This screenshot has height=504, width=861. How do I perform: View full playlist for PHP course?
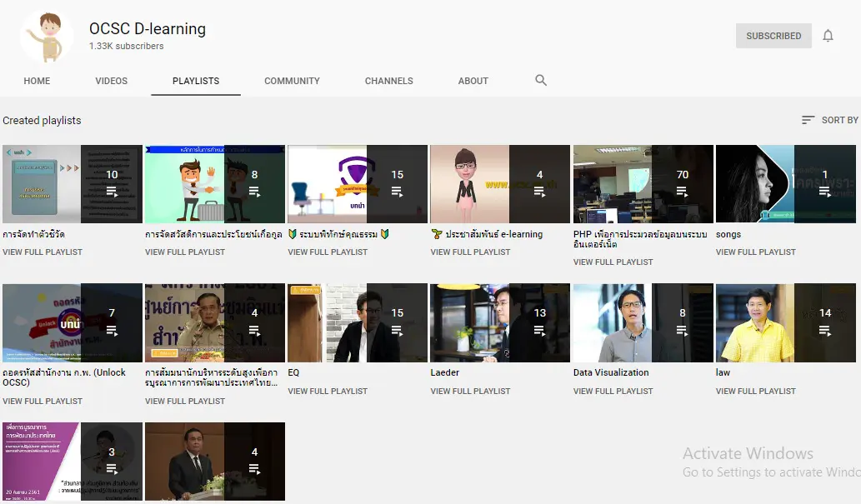(613, 262)
